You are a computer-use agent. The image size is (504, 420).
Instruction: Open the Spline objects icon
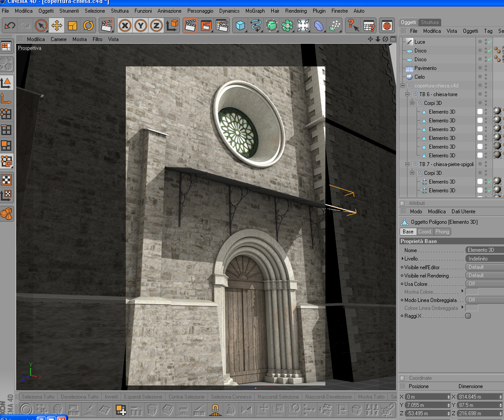pos(256,25)
